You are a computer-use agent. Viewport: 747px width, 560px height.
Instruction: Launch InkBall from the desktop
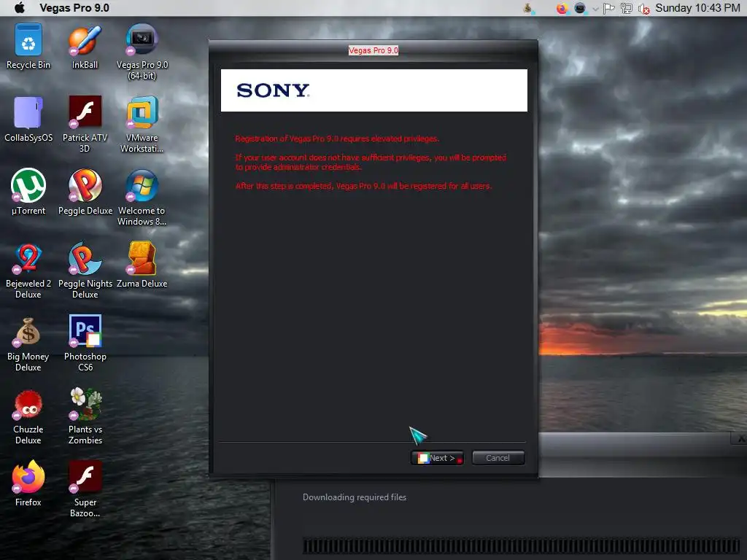(x=85, y=47)
